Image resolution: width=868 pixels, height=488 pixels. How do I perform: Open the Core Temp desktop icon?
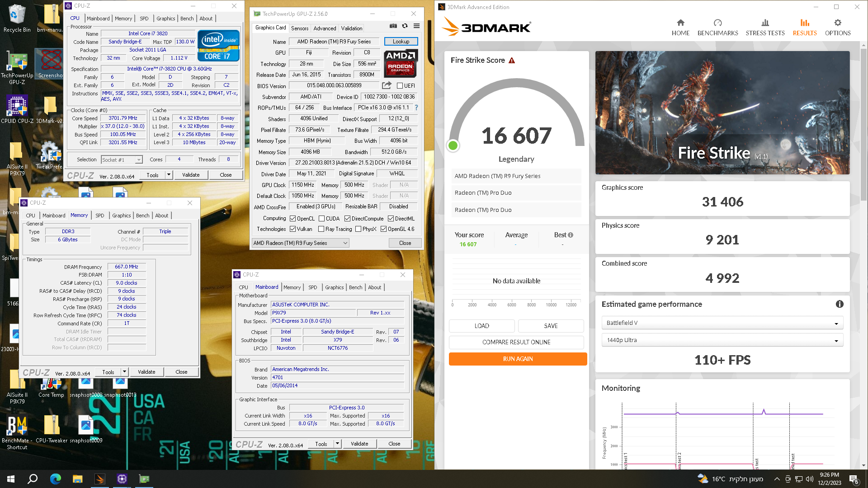(51, 388)
